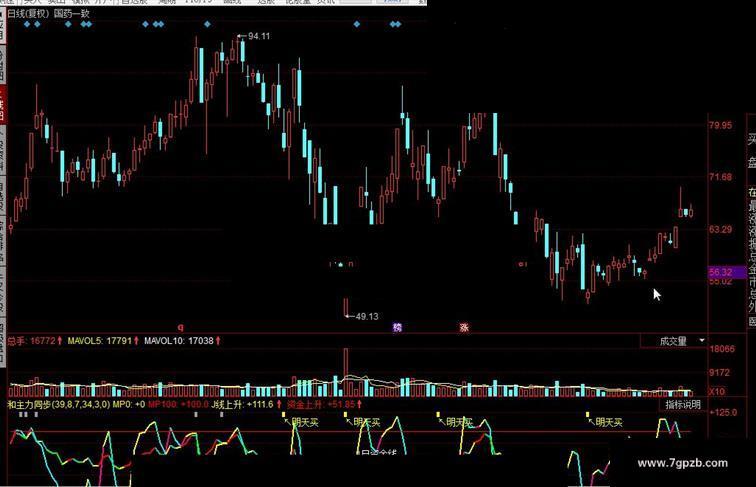Click the arrow beside 成交量
This screenshot has height=487, width=756.
point(702,340)
